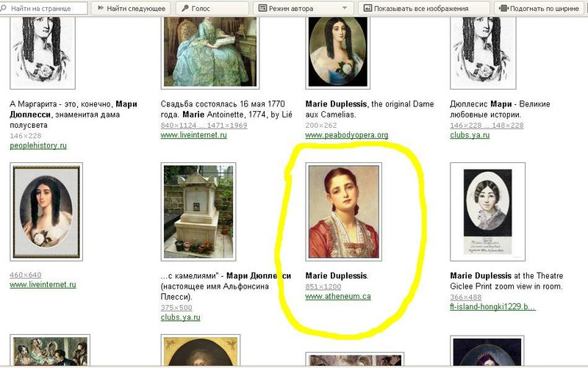This screenshot has width=588, height=368.
Task: Open the framed oval portrait thumbnail 460×640
Action: [46, 212]
